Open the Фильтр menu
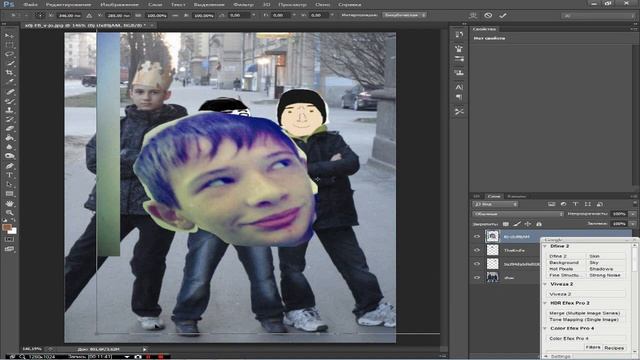640x360 pixels. [x=243, y=4]
